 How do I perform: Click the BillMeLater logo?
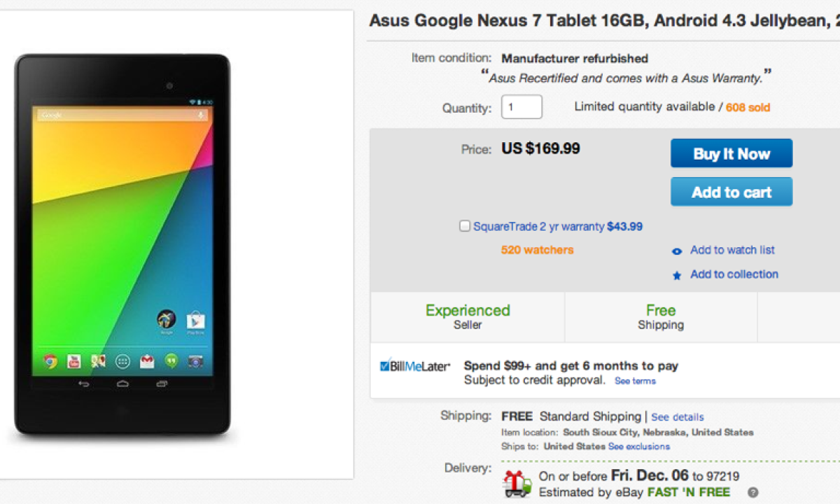point(415,366)
